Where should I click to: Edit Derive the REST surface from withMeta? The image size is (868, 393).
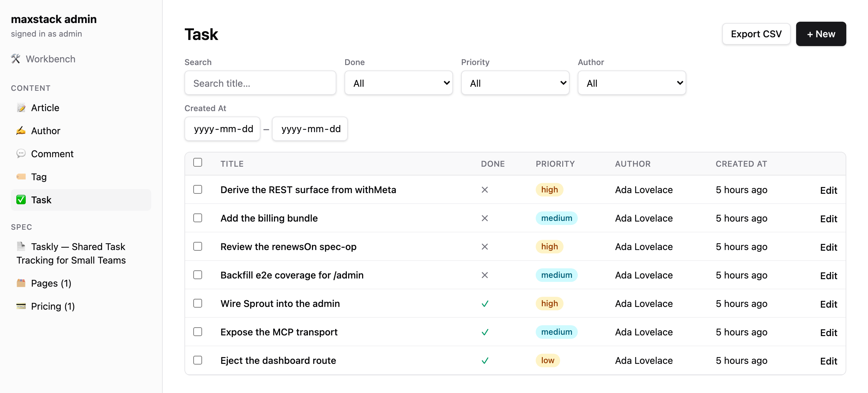coord(828,190)
